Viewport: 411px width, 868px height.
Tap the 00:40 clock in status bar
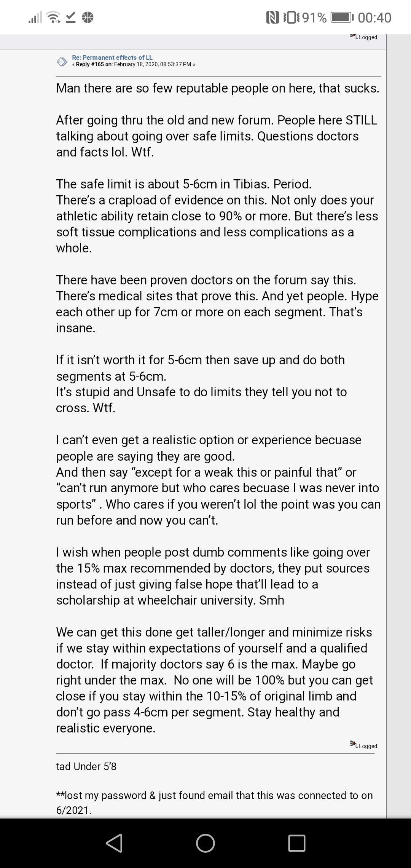[375, 18]
